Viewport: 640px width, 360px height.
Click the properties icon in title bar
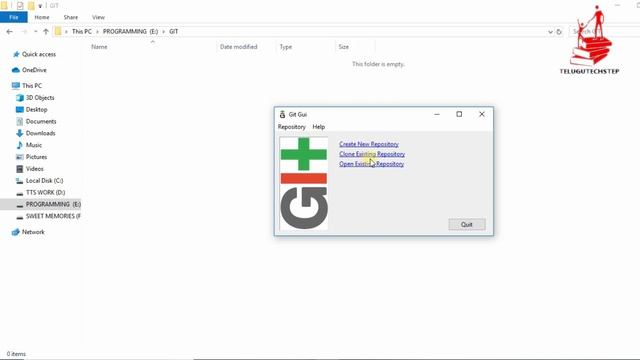[x=20, y=6]
